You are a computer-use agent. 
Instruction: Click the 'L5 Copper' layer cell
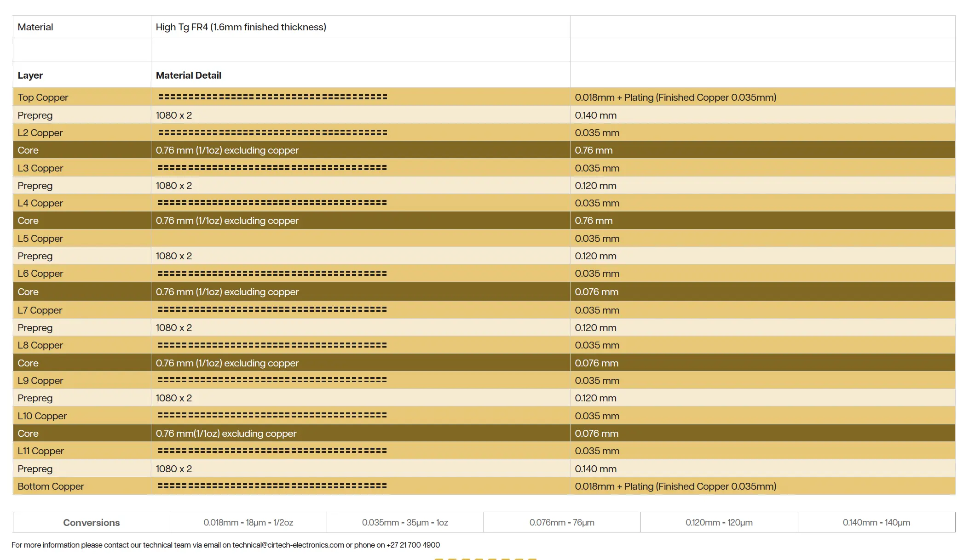tap(40, 239)
